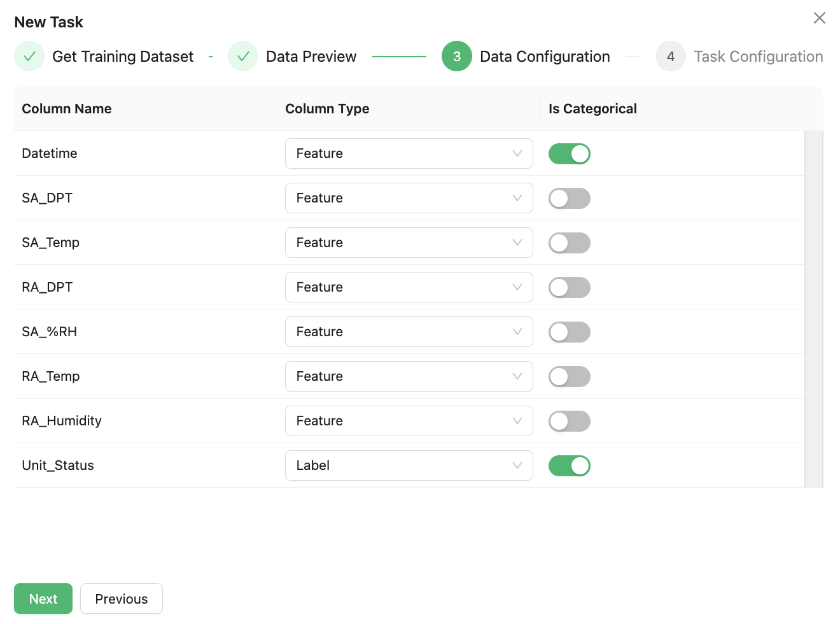
Task: Open the Unit_Status Label type dropdown
Action: tap(409, 466)
